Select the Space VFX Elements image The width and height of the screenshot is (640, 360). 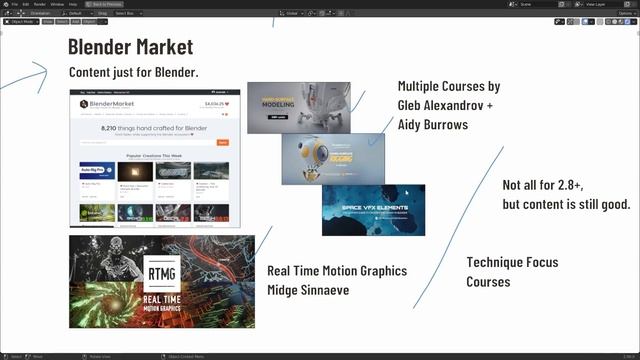coord(373,210)
